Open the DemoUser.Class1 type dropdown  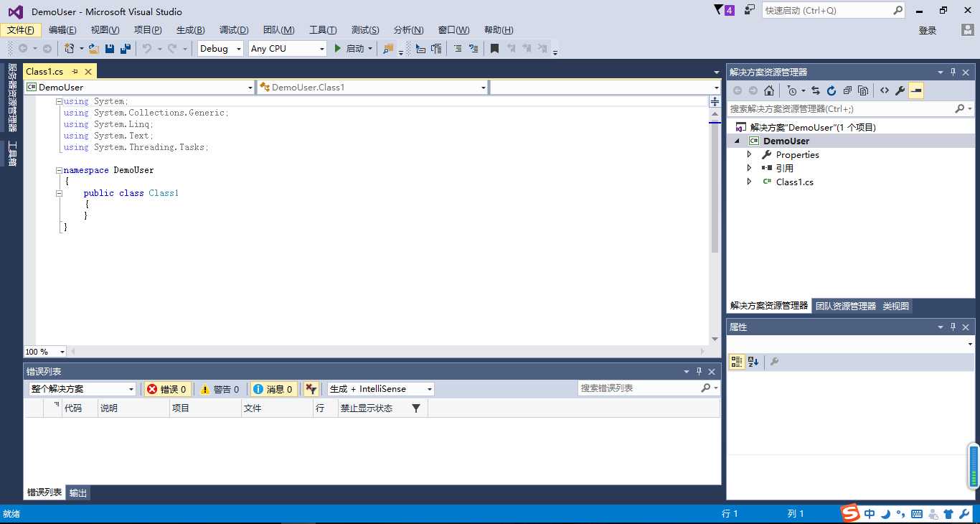[x=372, y=87]
